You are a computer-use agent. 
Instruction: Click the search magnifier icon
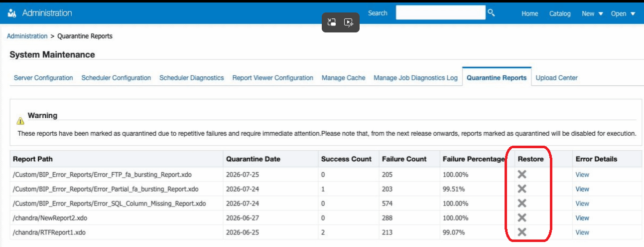coord(491,12)
